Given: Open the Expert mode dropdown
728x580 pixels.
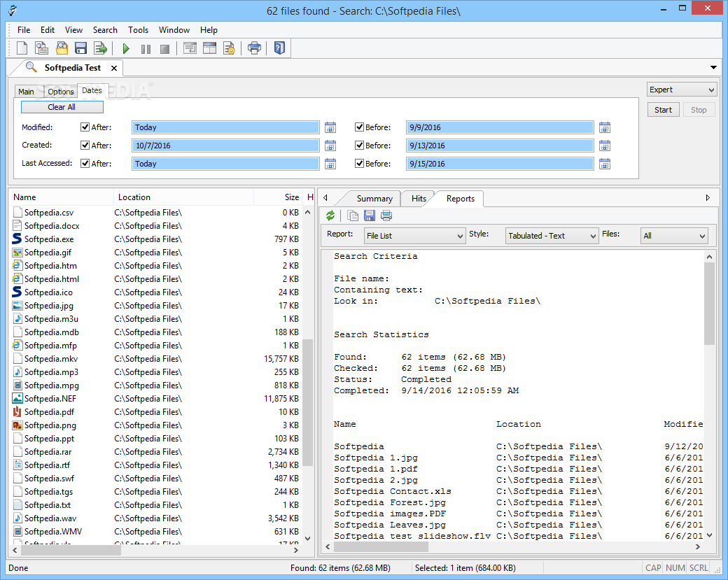Looking at the screenshot, I should 682,90.
